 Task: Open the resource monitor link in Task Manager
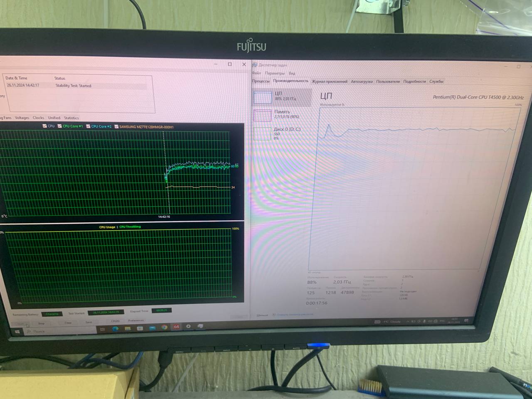(x=295, y=315)
